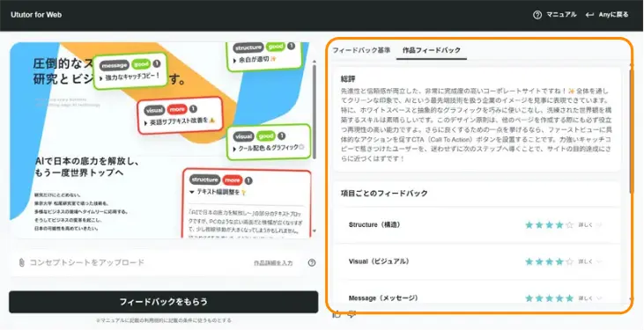The height and width of the screenshot is (330, 644).
Task: Click the feedback panel vertical scrollbar
Action: [632, 131]
